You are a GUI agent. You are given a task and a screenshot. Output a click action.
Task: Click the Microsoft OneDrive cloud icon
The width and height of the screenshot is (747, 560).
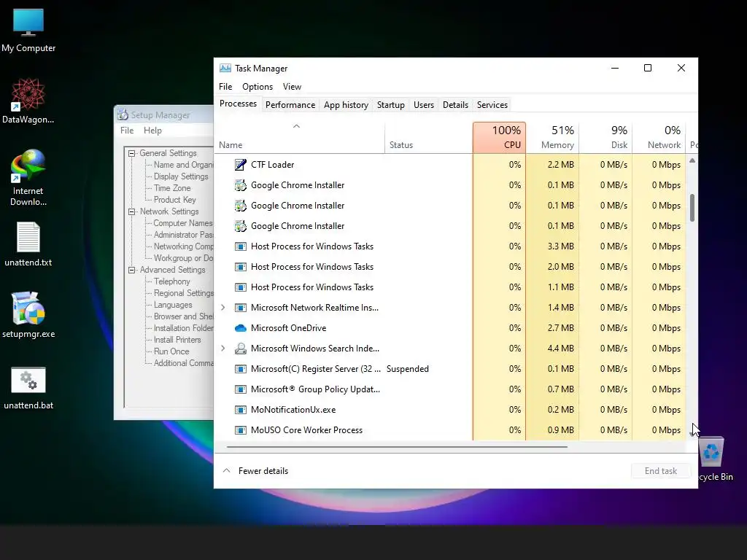pyautogui.click(x=241, y=328)
